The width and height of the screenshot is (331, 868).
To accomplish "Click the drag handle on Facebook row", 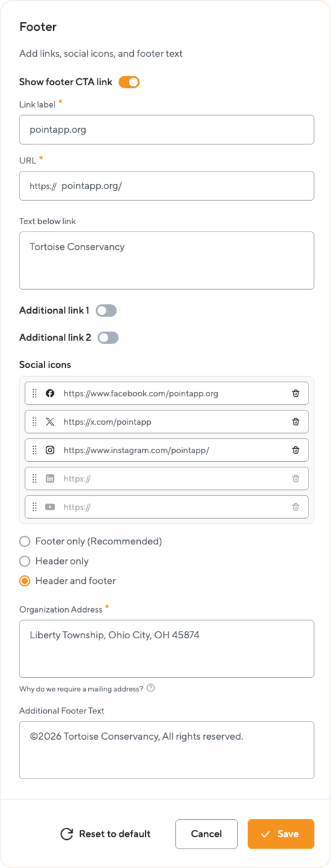I will [x=34, y=394].
